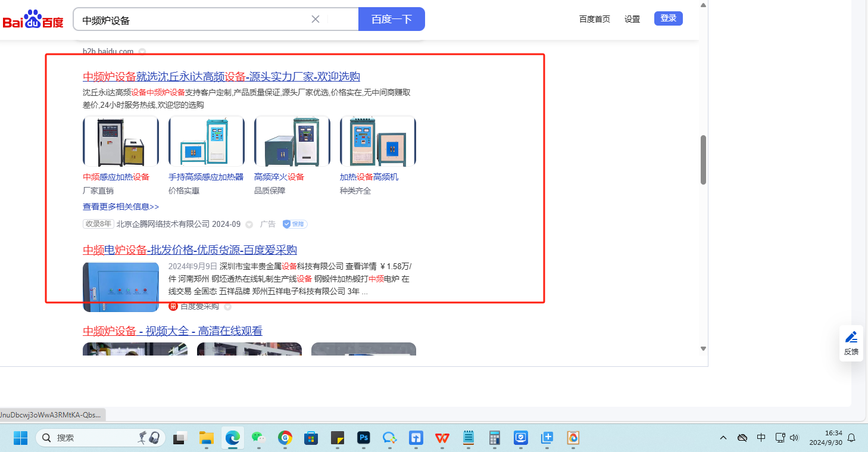Expand dropdown arrow beside 2024-09 ad date
The image size is (868, 452).
[249, 225]
